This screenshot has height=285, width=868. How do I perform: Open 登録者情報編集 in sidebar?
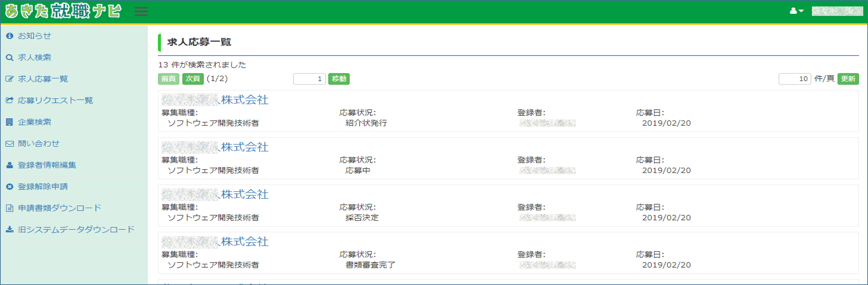pos(47,165)
